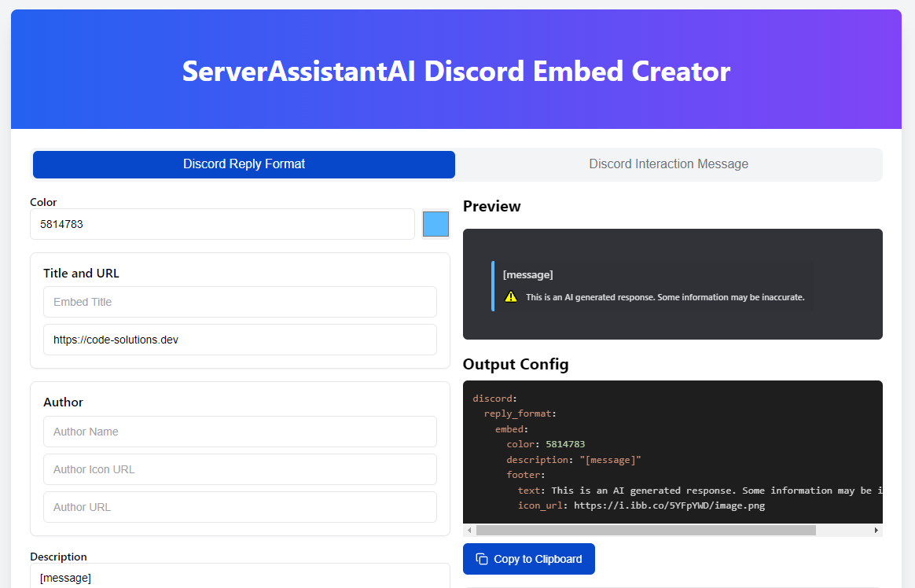Click the copy icon on the Copy to Clipboard button
The image size is (915, 588).
[x=482, y=558]
